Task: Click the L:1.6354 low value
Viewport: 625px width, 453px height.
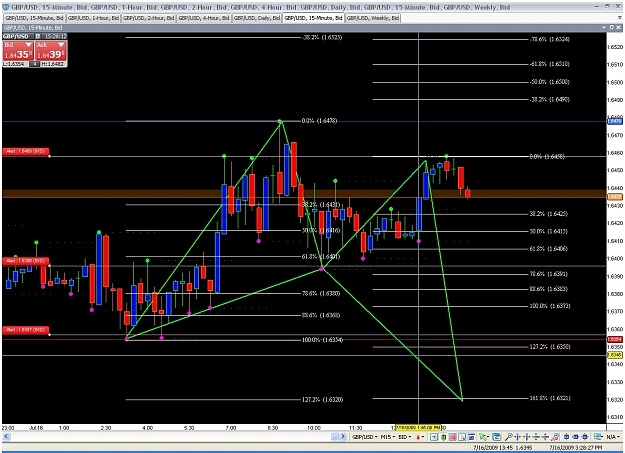Action: coord(14,64)
